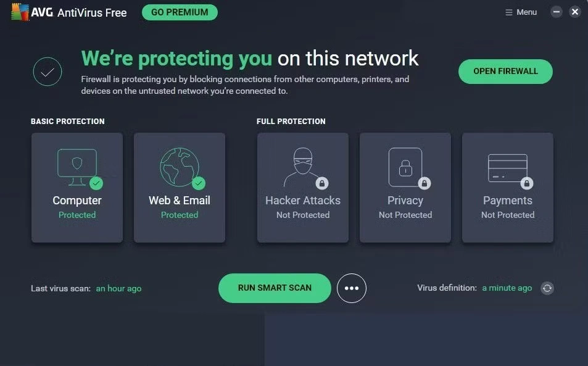Minimize the AVG window
The width and height of the screenshot is (588, 366).
557,12
